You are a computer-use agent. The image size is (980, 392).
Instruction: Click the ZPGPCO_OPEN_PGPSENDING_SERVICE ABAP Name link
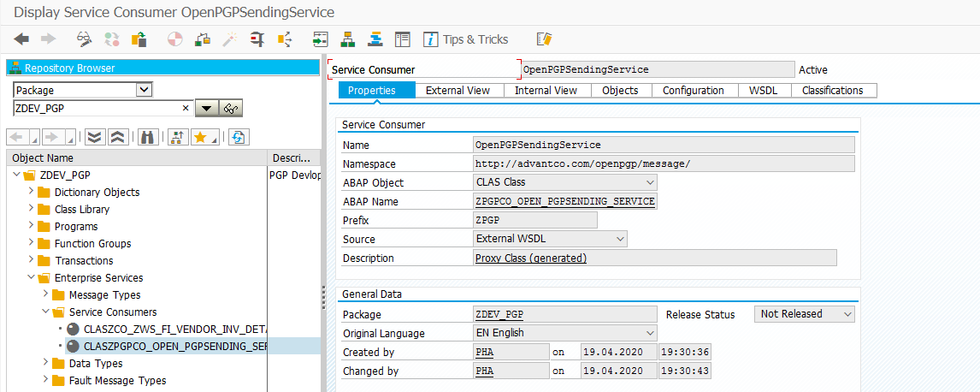point(564,202)
